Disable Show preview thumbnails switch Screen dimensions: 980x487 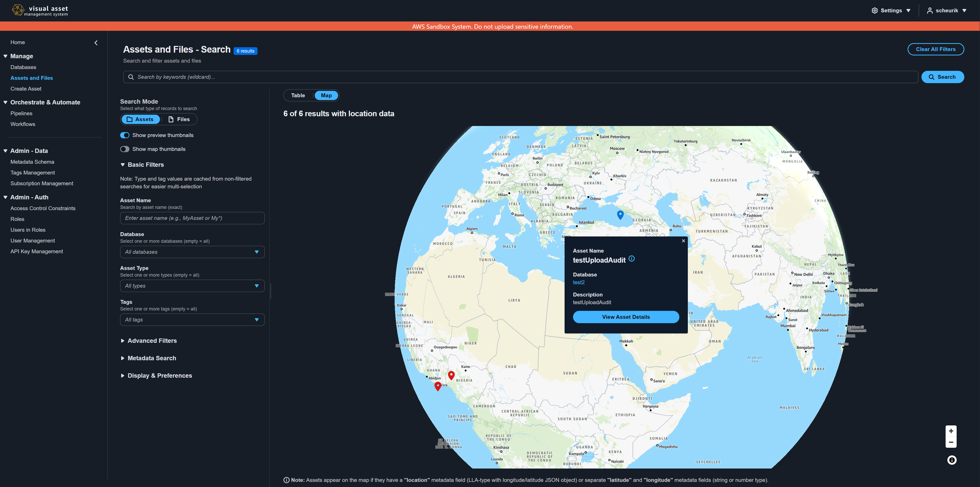(125, 135)
